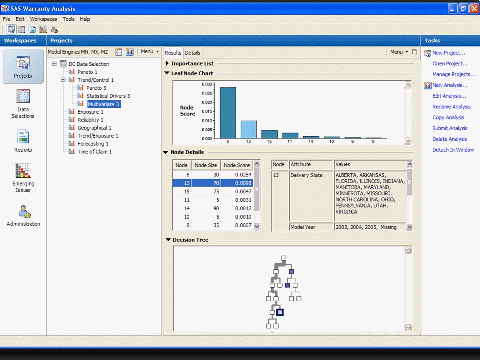
Task: Select Geographical 1 in the project tree
Action: coord(94,128)
